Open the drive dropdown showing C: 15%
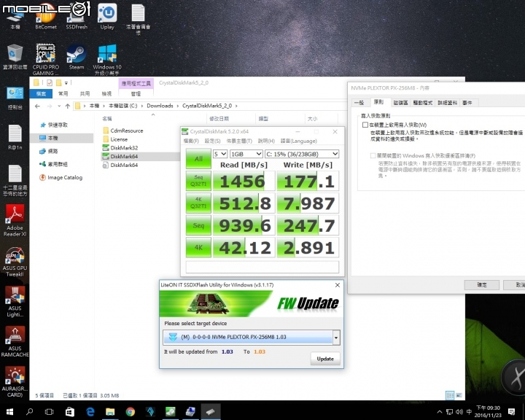The width and height of the screenshot is (525, 420). pos(302,154)
